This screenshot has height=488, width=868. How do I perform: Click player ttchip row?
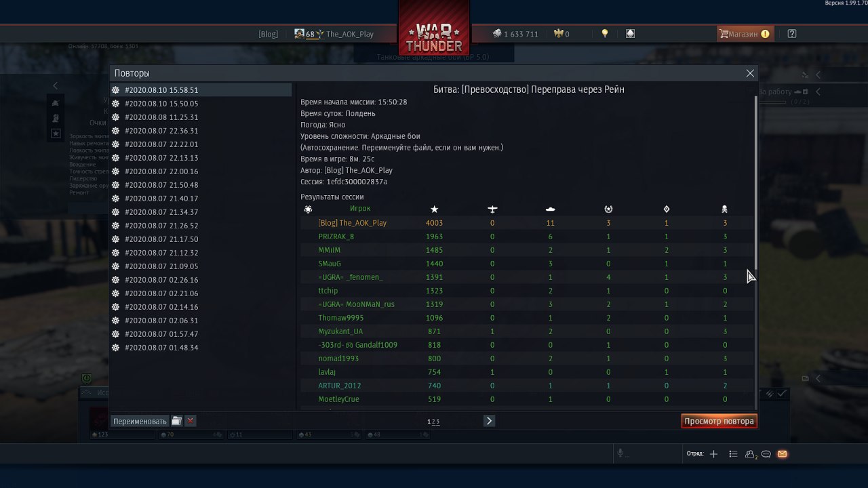[526, 291]
